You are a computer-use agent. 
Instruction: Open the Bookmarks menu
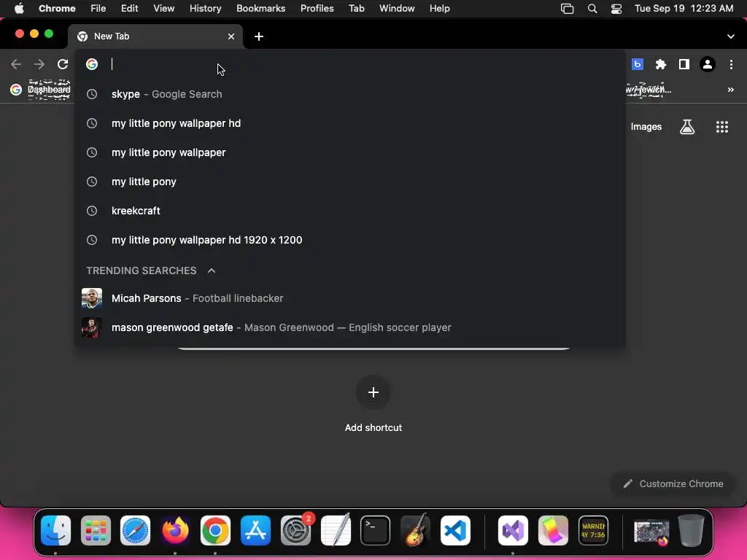coord(260,9)
